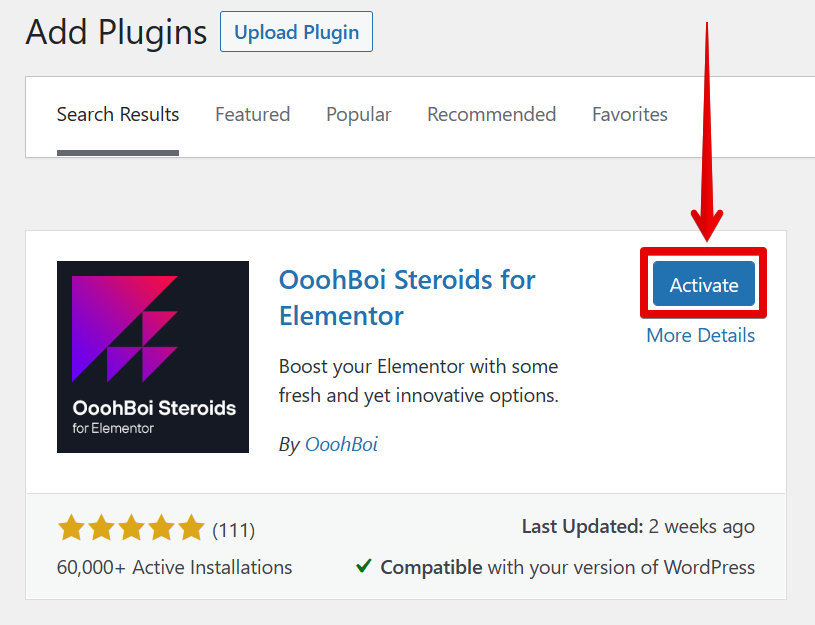This screenshot has width=815, height=625.
Task: Open the Featured plugins tab
Action: click(252, 115)
